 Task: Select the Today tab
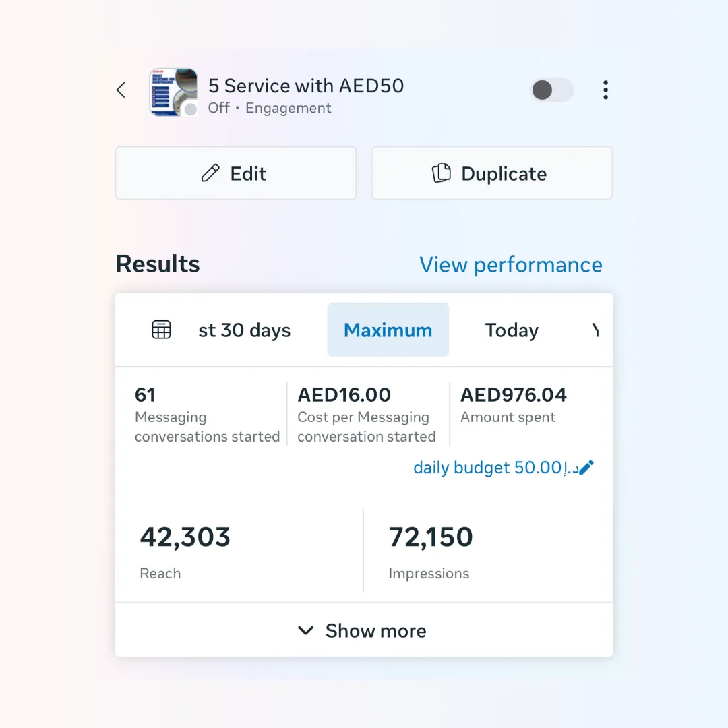click(x=512, y=330)
